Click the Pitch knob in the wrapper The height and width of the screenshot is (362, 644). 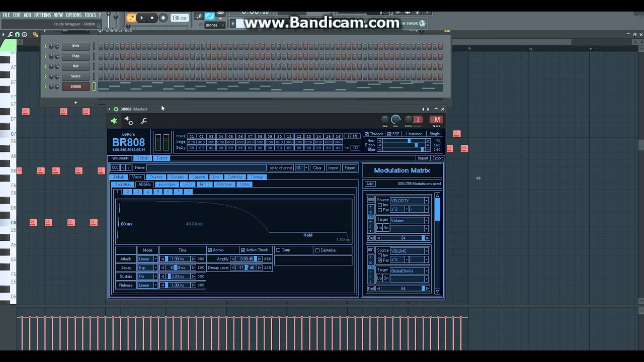click(x=409, y=120)
